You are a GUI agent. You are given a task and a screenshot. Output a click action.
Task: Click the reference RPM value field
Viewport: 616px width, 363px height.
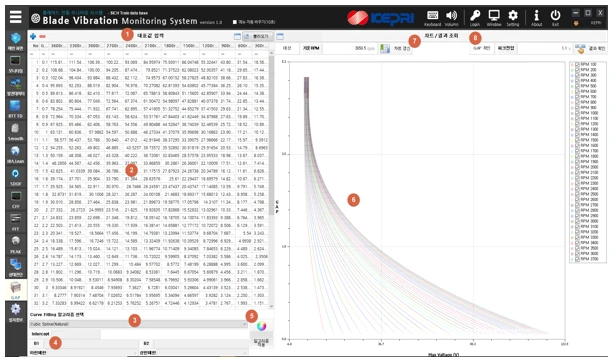click(x=349, y=48)
